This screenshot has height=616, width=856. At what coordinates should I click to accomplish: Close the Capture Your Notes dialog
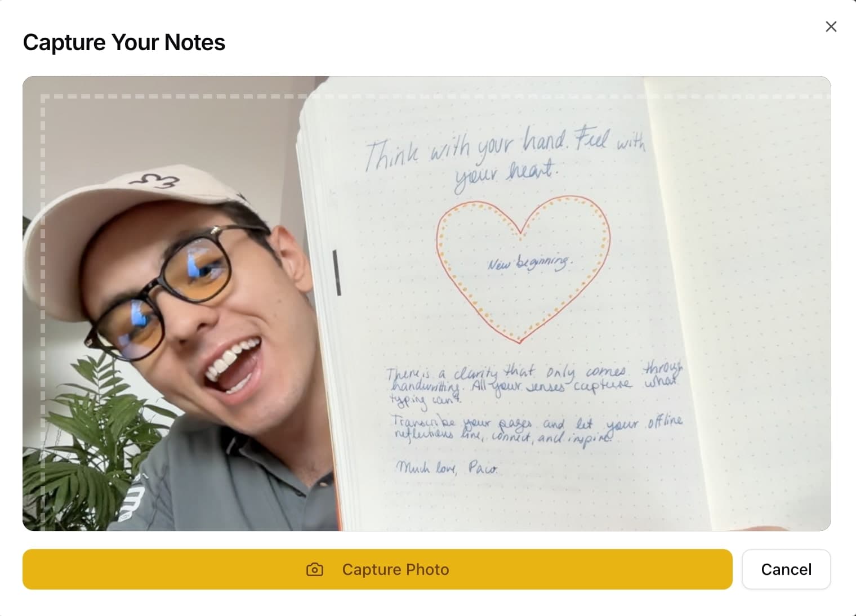[831, 26]
